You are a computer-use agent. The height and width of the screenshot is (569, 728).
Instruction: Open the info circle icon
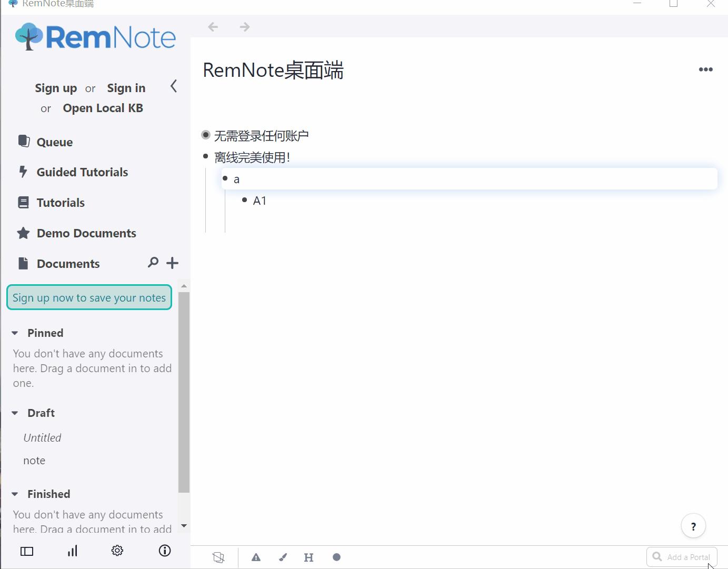(x=165, y=551)
